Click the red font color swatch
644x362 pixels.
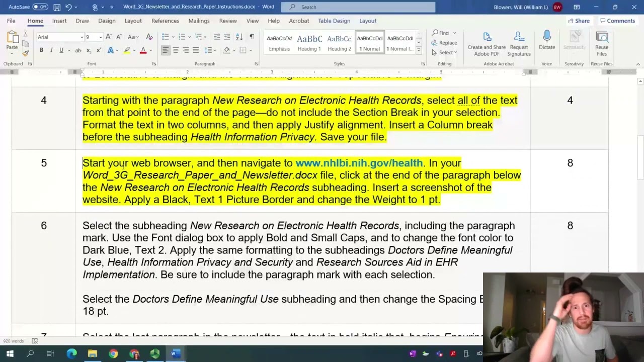click(x=143, y=50)
